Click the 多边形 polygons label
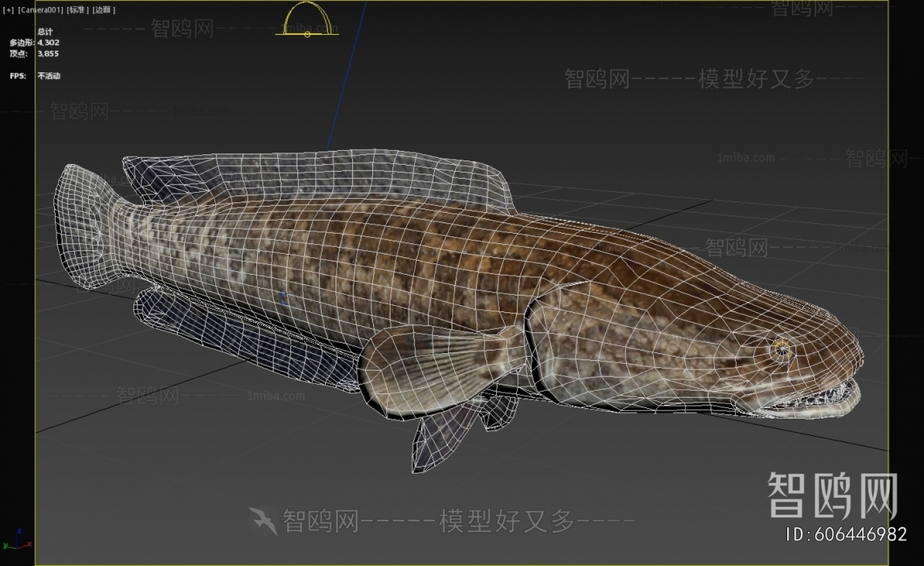 coord(22,42)
